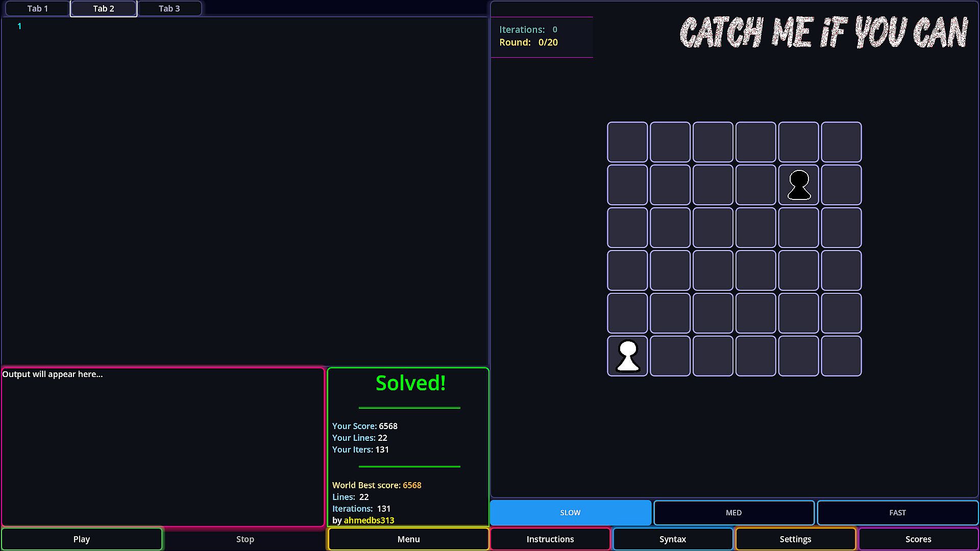Open the Syntax reference
The image size is (980, 551).
[673, 539]
